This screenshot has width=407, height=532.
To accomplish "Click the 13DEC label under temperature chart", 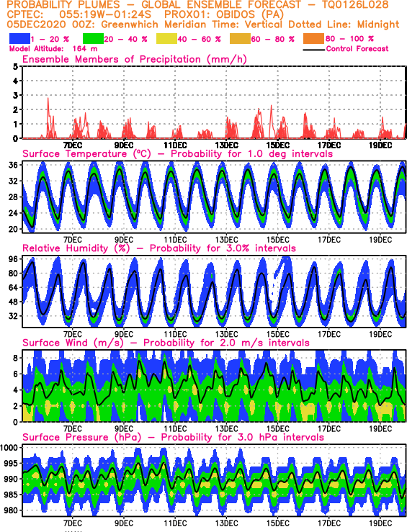I will pos(226,240).
